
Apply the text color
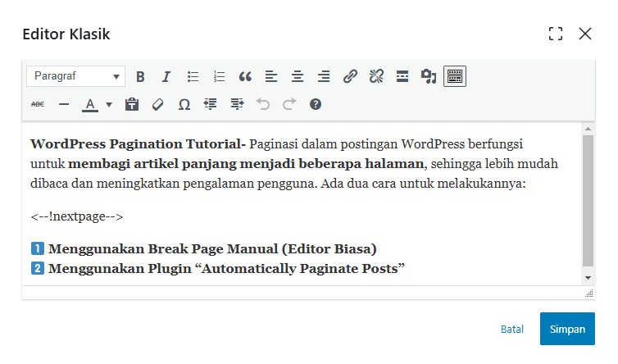(x=90, y=104)
